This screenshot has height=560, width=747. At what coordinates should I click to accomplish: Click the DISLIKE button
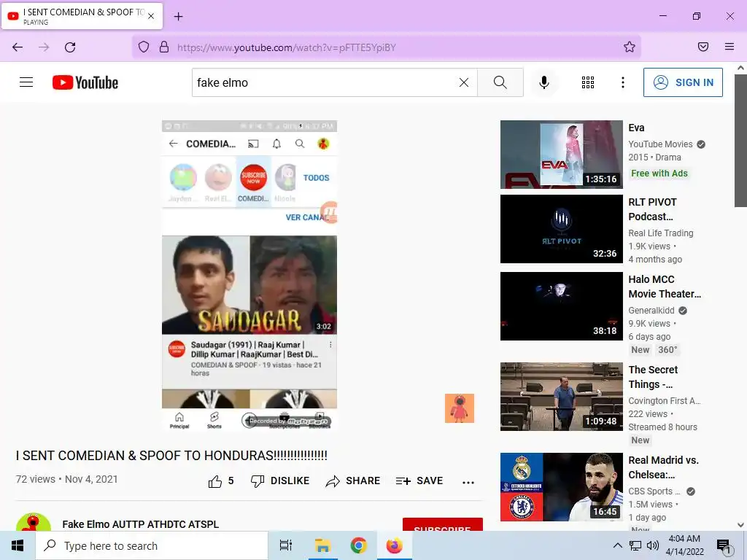coord(280,481)
